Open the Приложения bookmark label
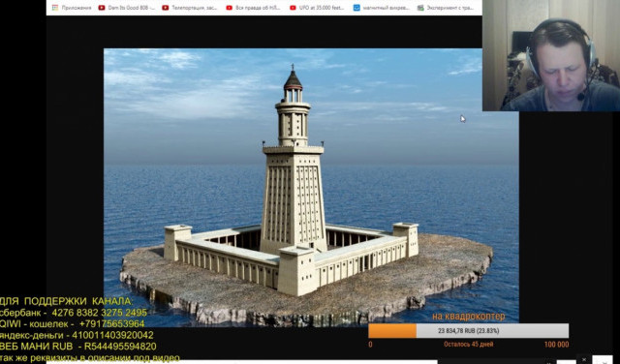620x364 pixels. click(x=77, y=8)
